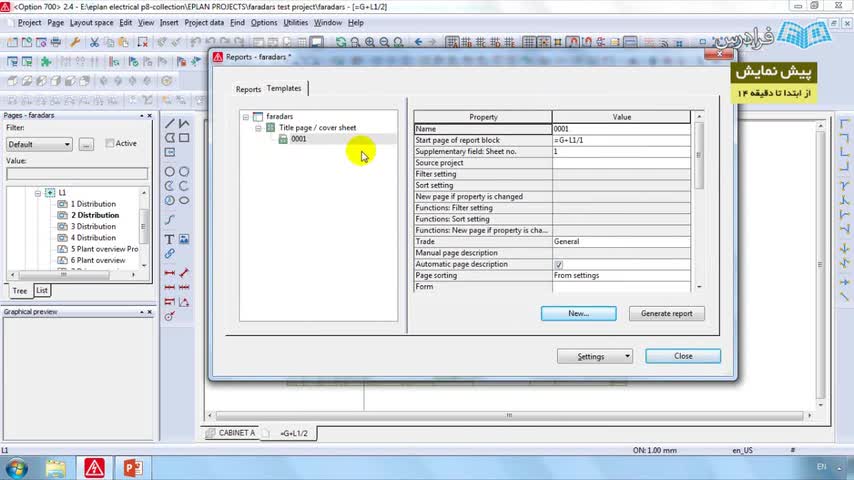
Task: Toggle Automatic page description checkbox
Action: (558, 264)
